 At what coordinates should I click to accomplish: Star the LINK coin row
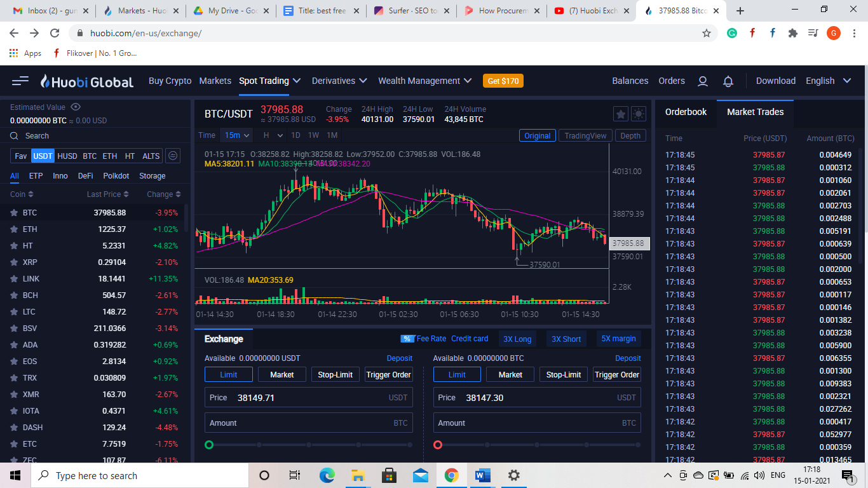pyautogui.click(x=14, y=279)
